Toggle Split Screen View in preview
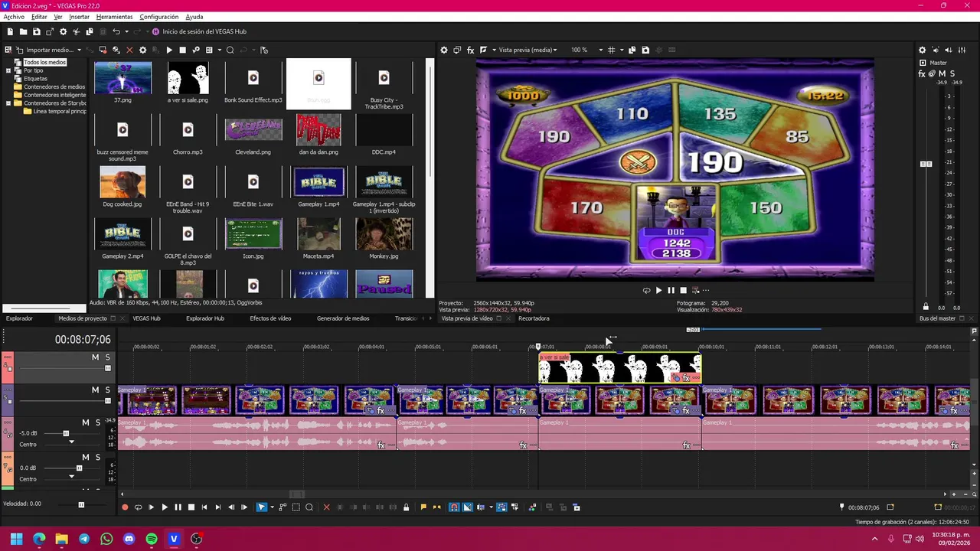Viewport: 980px width, 551px height. 484,50
